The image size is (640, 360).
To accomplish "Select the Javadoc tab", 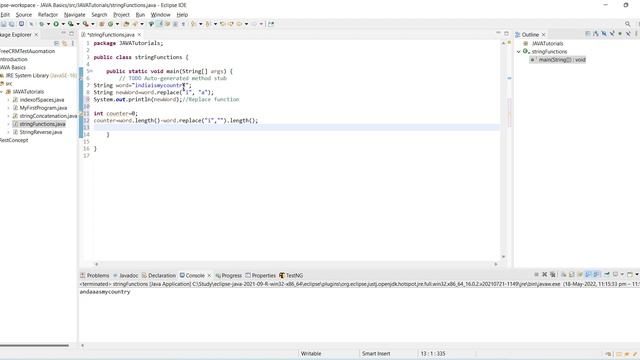I will [x=125, y=276].
